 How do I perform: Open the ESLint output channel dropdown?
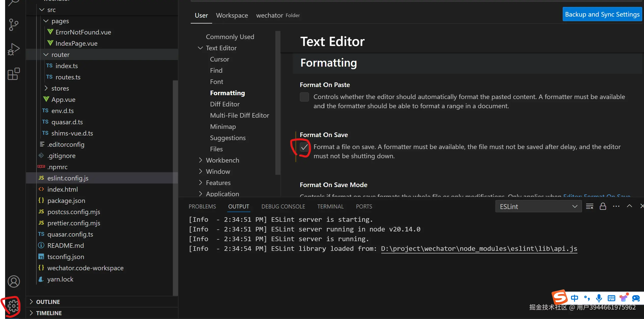pyautogui.click(x=538, y=206)
